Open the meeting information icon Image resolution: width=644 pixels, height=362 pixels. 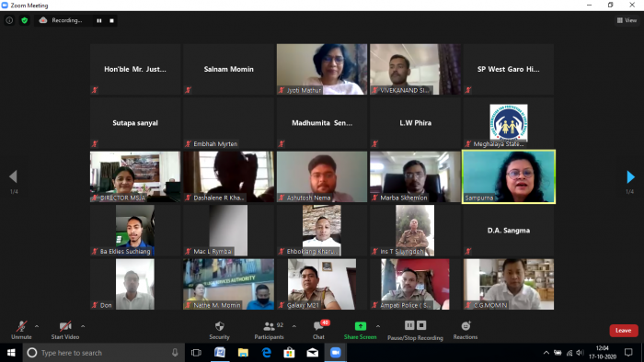tap(9, 20)
